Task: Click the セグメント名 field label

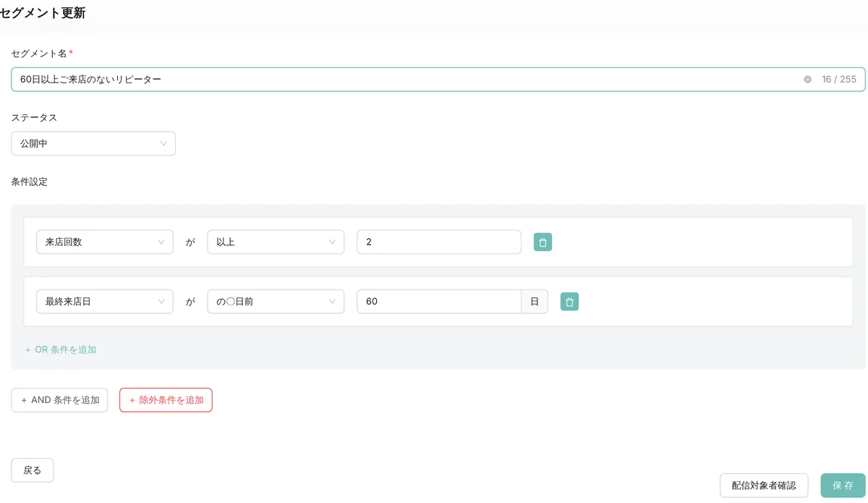Action: (40, 54)
